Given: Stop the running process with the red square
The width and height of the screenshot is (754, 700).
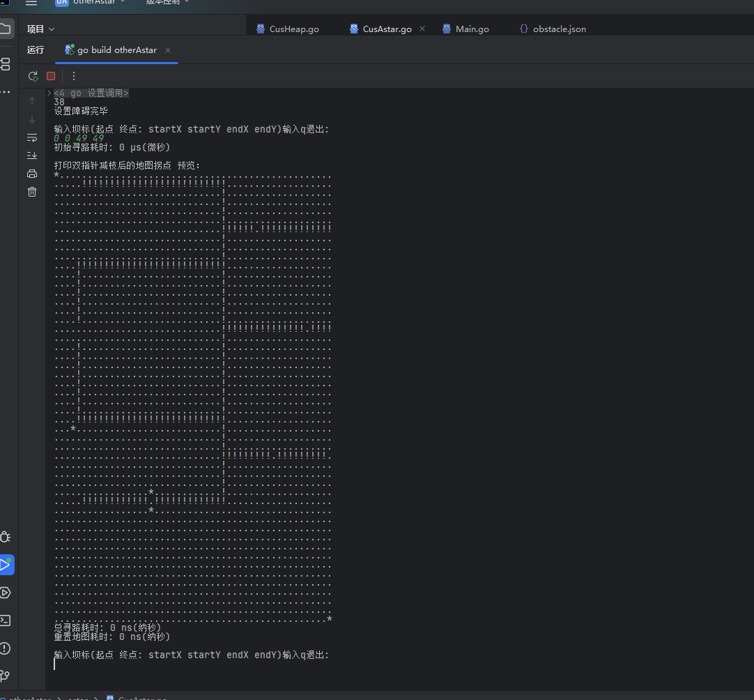Looking at the screenshot, I should 51,76.
